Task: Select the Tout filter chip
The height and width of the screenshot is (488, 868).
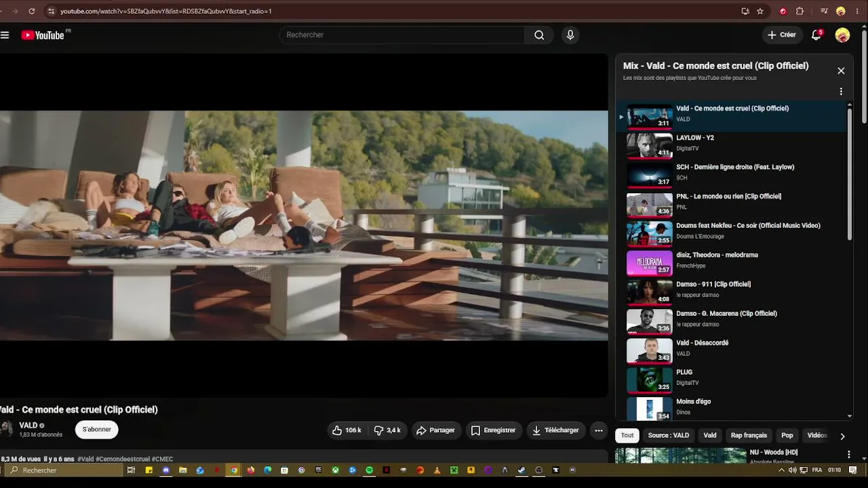Action: (627, 436)
